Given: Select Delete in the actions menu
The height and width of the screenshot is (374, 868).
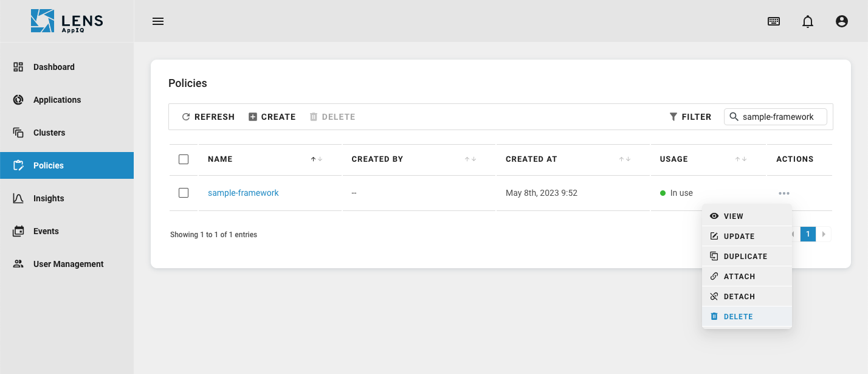Looking at the screenshot, I should click(747, 316).
